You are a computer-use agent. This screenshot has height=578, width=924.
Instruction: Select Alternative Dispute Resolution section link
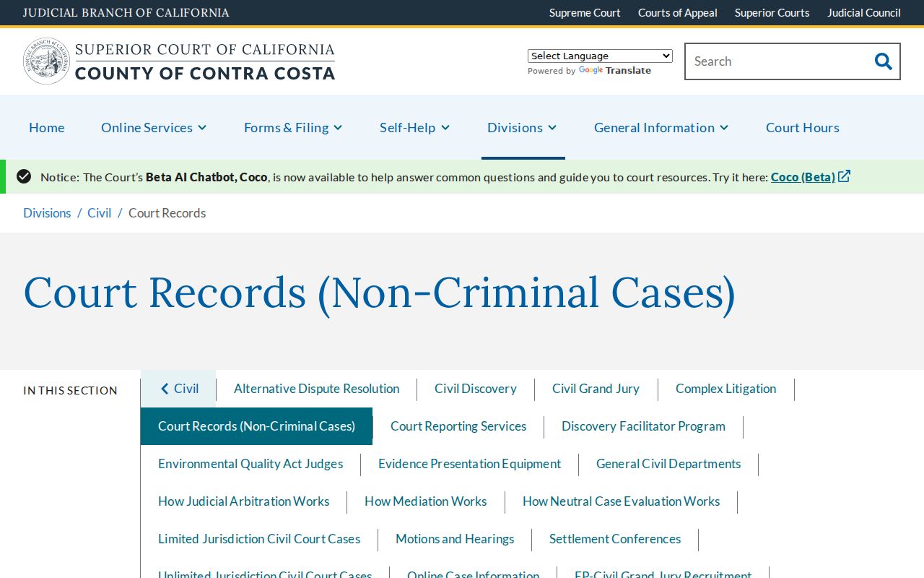(x=316, y=389)
